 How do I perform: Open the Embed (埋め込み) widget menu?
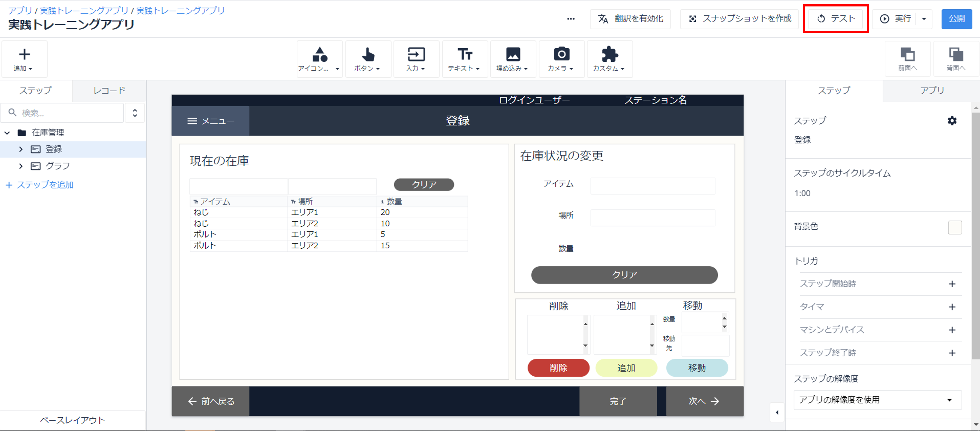513,59
